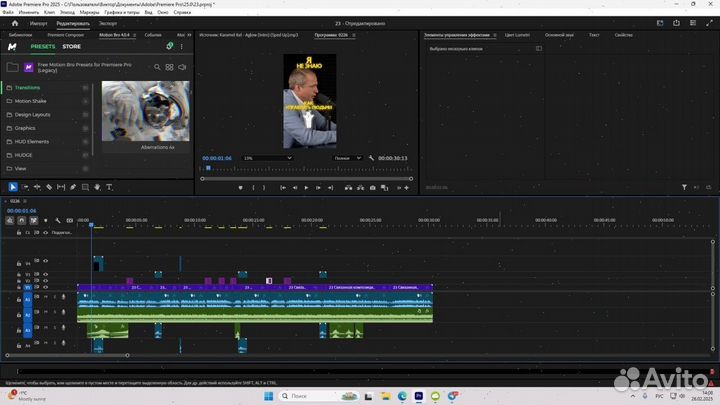The width and height of the screenshot is (720, 405).
Task: Select the Hand tool
Action: tap(97, 187)
